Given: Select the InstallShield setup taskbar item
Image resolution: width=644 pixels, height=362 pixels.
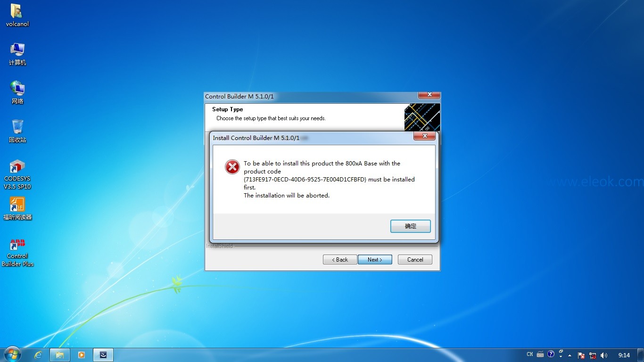Looking at the screenshot, I should coord(103,355).
